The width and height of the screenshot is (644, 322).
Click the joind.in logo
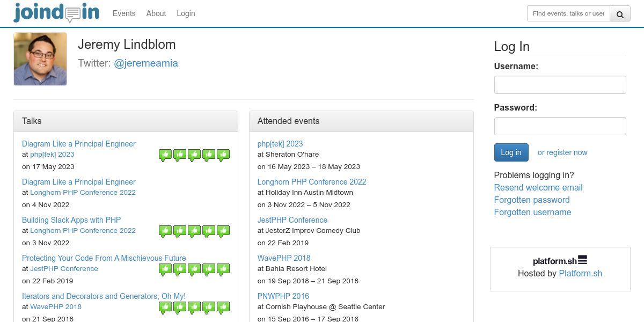56,12
